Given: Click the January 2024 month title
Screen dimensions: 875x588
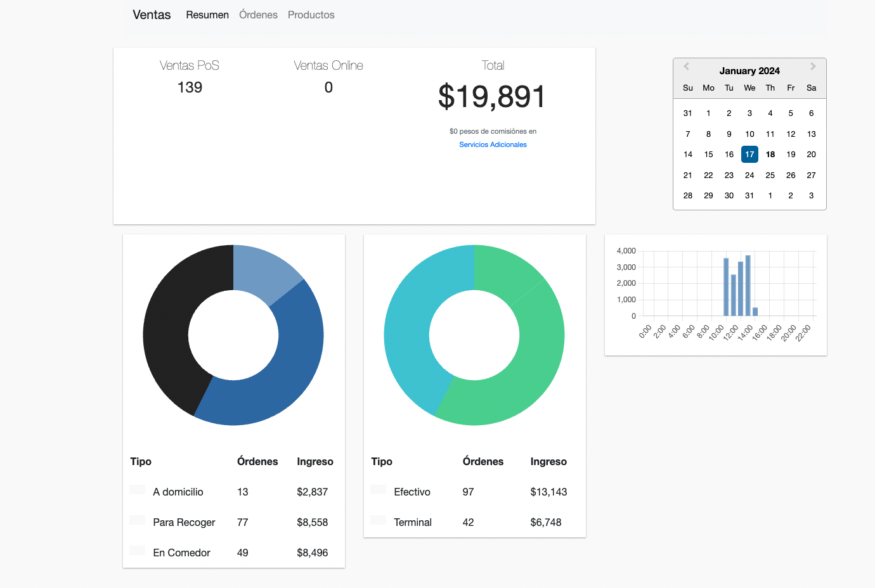Looking at the screenshot, I should coord(749,71).
